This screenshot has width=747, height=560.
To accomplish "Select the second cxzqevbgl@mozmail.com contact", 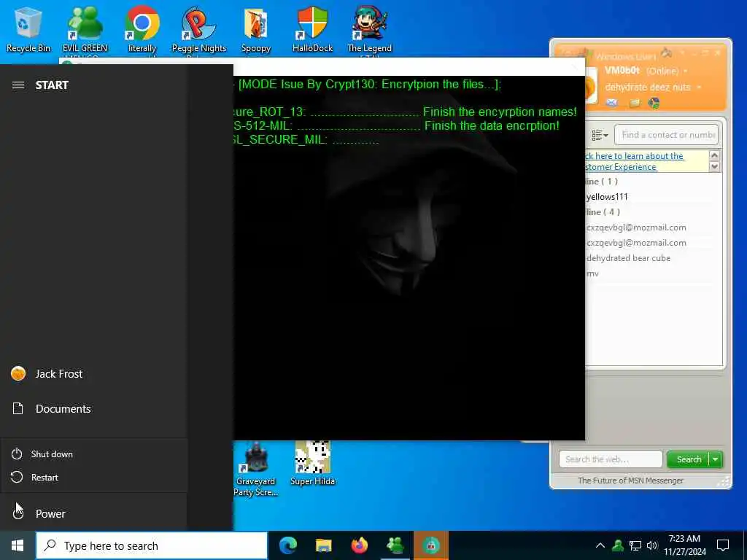I will pos(636,243).
